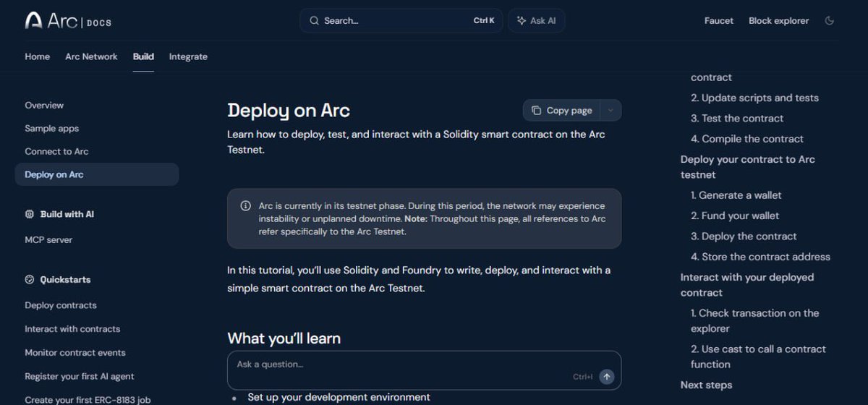Open the Arc Network tab
Screen dimensions: 868x405
[x=91, y=57]
